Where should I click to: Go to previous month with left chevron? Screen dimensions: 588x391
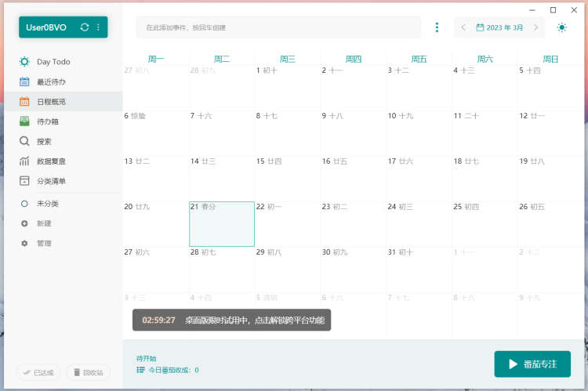(x=463, y=27)
